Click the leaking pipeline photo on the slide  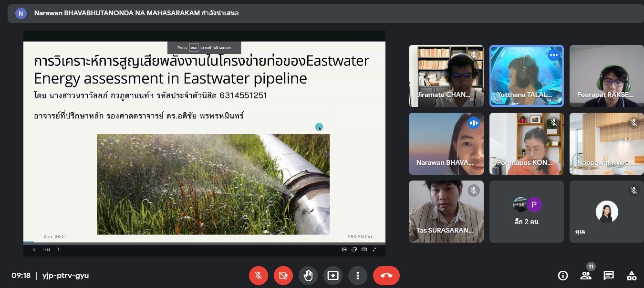coord(213,184)
